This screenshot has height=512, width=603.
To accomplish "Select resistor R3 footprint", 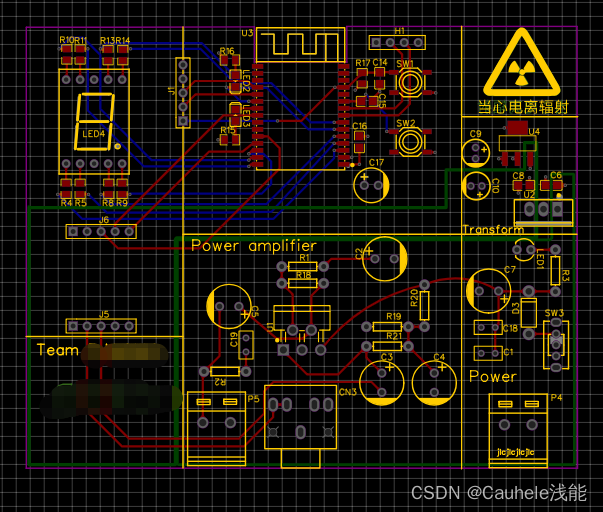I will [x=555, y=270].
